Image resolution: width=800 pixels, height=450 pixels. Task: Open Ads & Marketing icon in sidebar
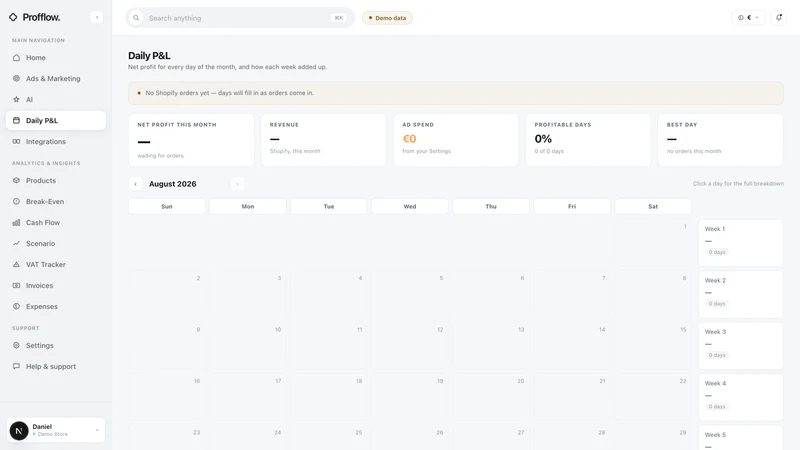point(16,79)
